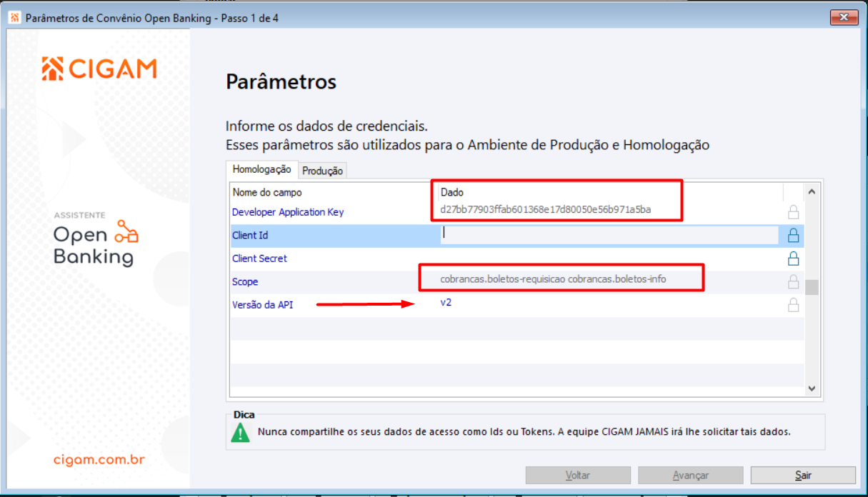Image resolution: width=868 pixels, height=497 pixels.
Task: Click the Dado column header
Action: click(452, 193)
